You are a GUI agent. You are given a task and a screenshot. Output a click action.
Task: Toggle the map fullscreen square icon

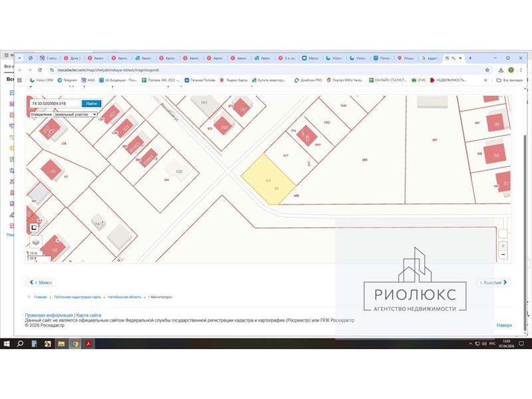(x=33, y=227)
